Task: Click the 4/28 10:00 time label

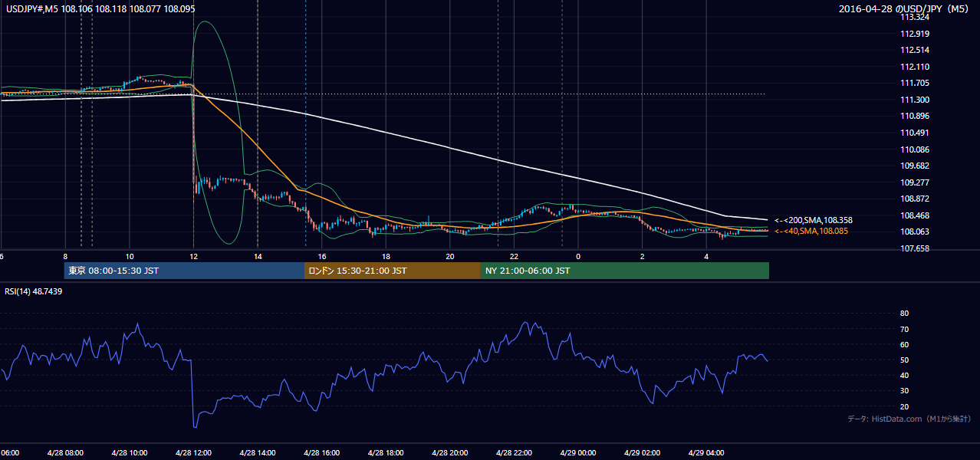Action: 129,452
